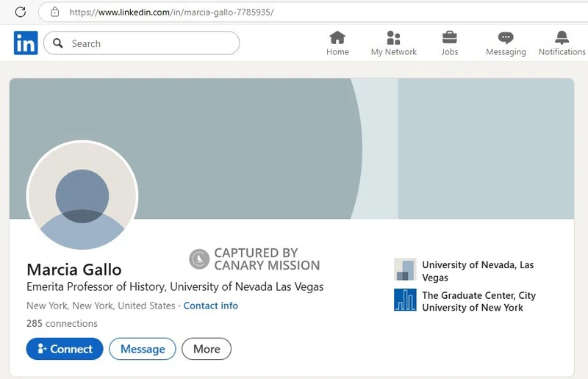588x379 pixels.
Task: Open the LinkedIn logo home link
Action: coord(26,43)
